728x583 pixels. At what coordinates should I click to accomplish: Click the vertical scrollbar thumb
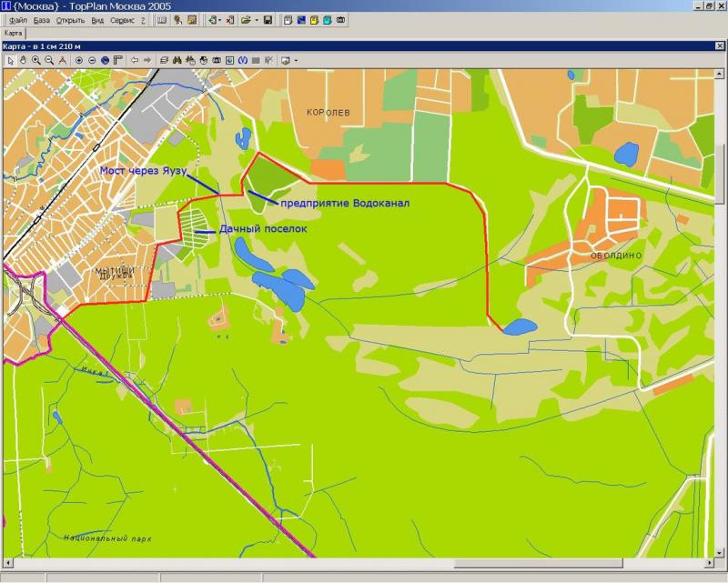pos(719,174)
